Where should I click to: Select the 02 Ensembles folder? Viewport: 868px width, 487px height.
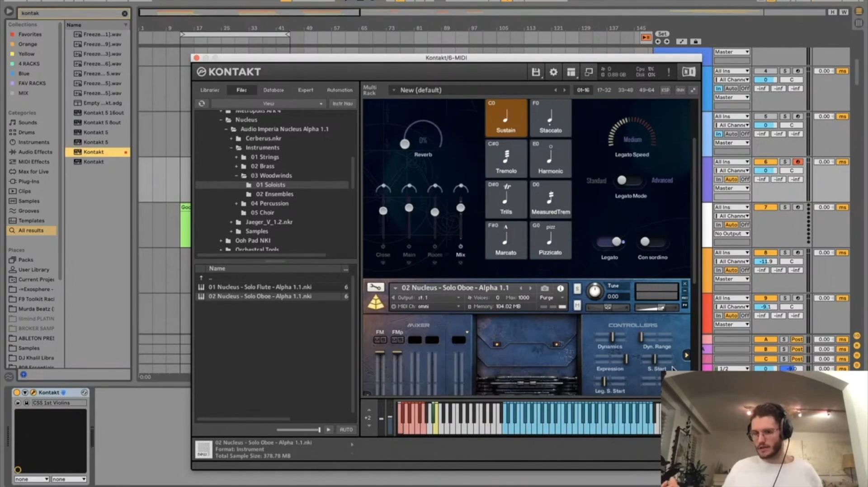275,194
